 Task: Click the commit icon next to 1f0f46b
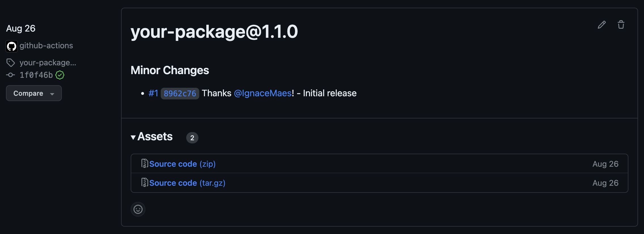(x=10, y=75)
